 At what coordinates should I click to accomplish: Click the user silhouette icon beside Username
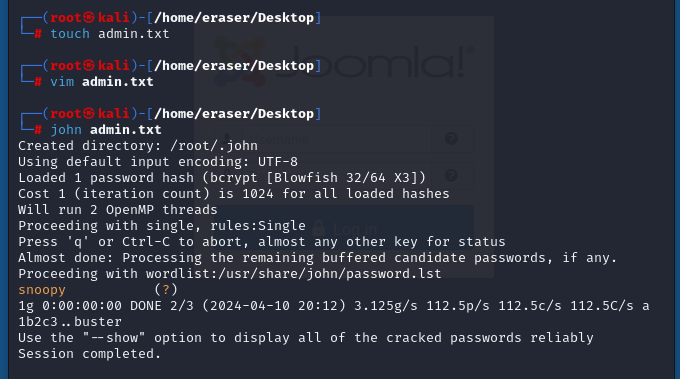point(227,138)
